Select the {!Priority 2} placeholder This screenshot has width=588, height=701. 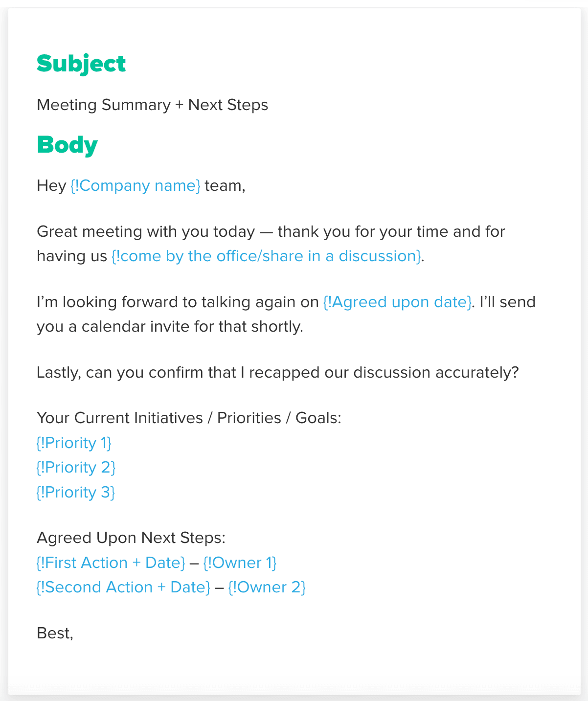(x=76, y=468)
